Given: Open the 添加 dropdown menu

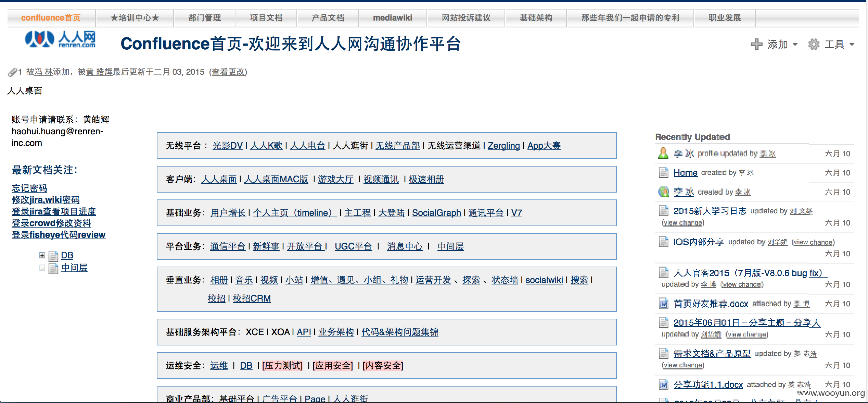Looking at the screenshot, I should (x=774, y=44).
